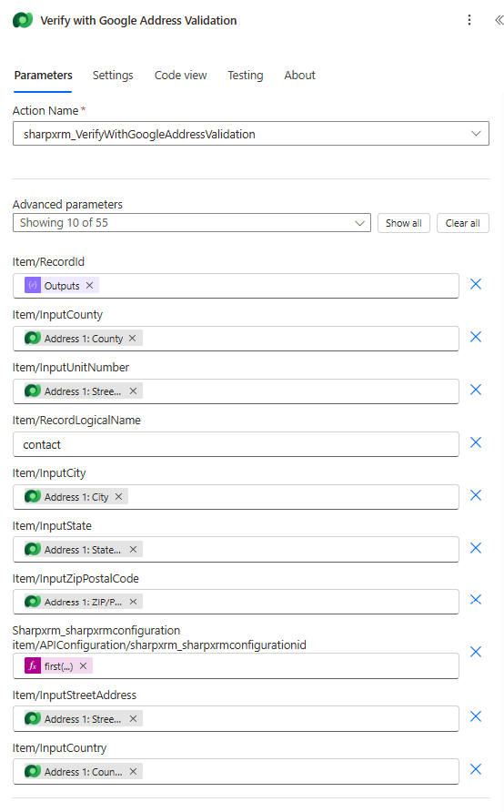Image resolution: width=504 pixels, height=812 pixels.
Task: Switch to the Settings tab
Action: [x=113, y=76]
